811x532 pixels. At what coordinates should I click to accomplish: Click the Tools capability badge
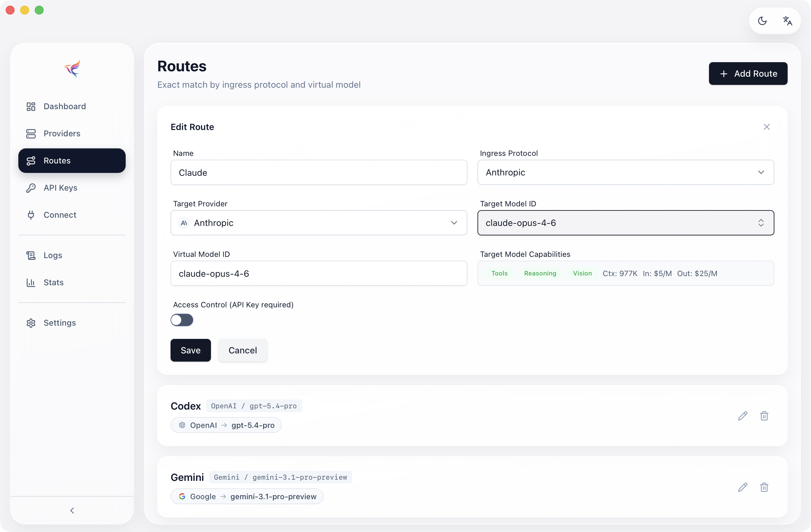499,273
